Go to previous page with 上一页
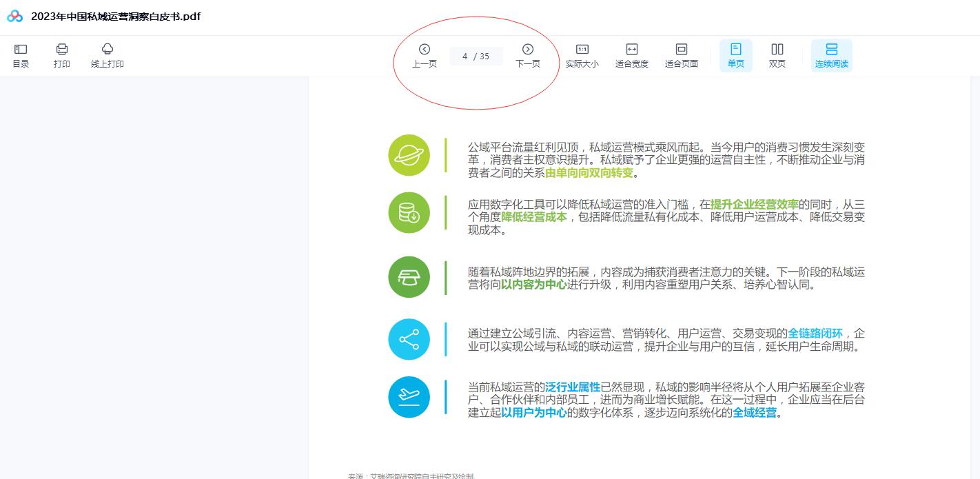Screen dimensions: 980x479 [425, 55]
